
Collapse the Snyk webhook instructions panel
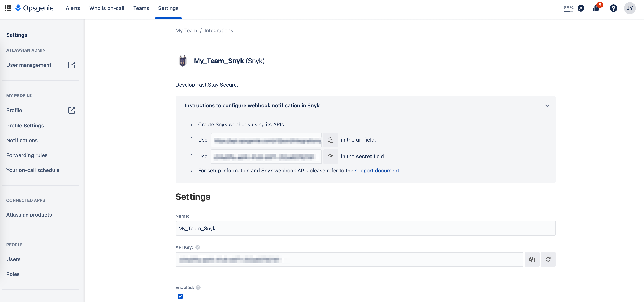tap(547, 105)
